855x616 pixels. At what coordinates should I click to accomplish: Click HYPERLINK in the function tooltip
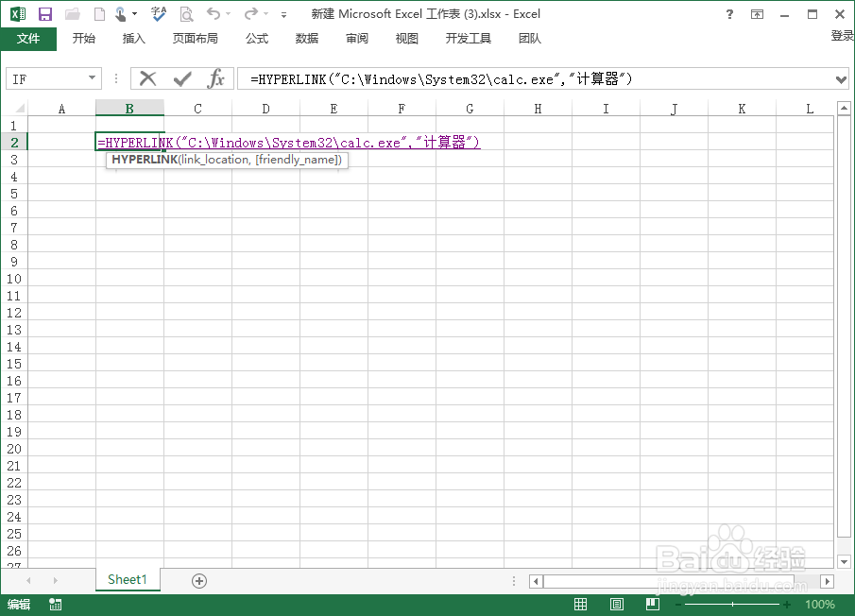(x=145, y=160)
